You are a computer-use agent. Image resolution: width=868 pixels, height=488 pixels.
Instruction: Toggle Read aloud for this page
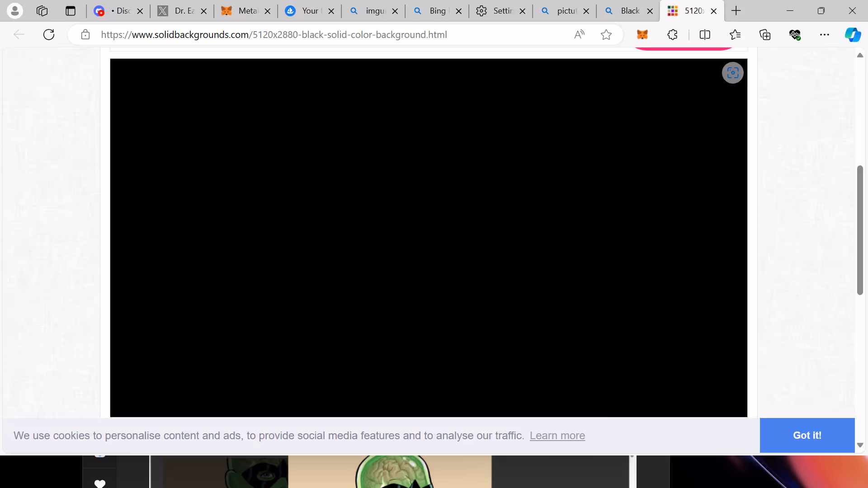coord(579,35)
